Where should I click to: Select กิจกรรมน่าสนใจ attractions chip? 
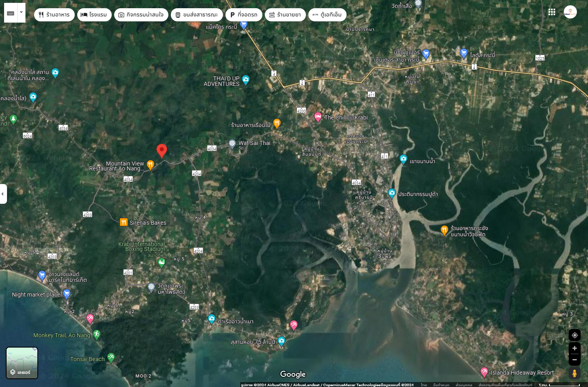click(141, 15)
